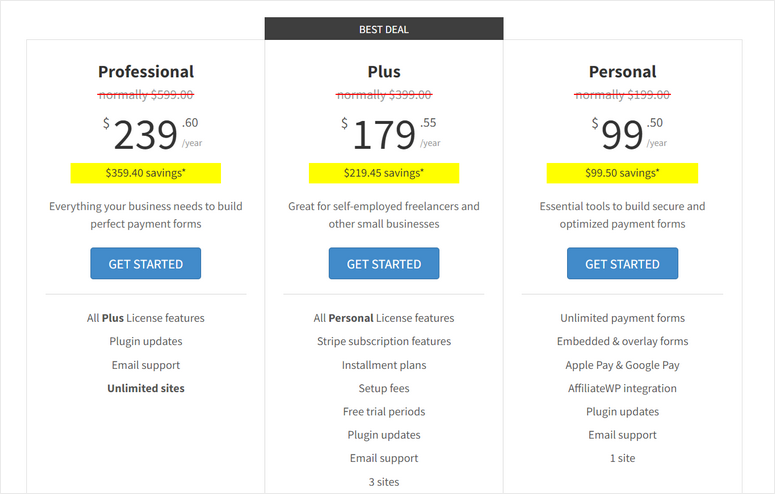Click the AffiliateWP integration feature
Viewport: 775px width, 494px height.
[622, 388]
